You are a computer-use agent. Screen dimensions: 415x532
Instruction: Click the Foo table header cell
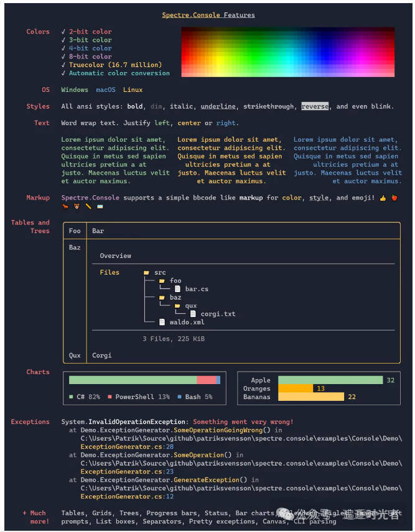[75, 231]
